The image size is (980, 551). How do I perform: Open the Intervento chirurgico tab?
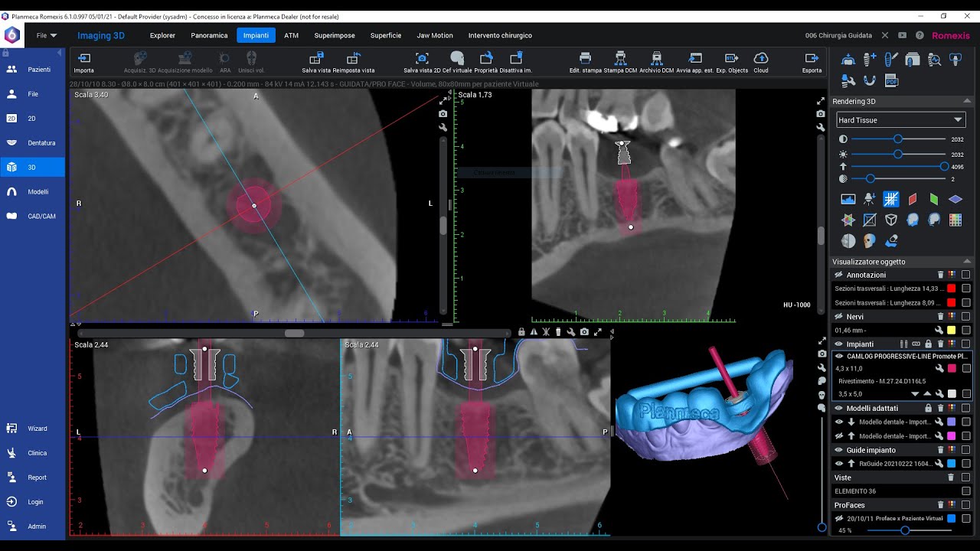pyautogui.click(x=500, y=35)
